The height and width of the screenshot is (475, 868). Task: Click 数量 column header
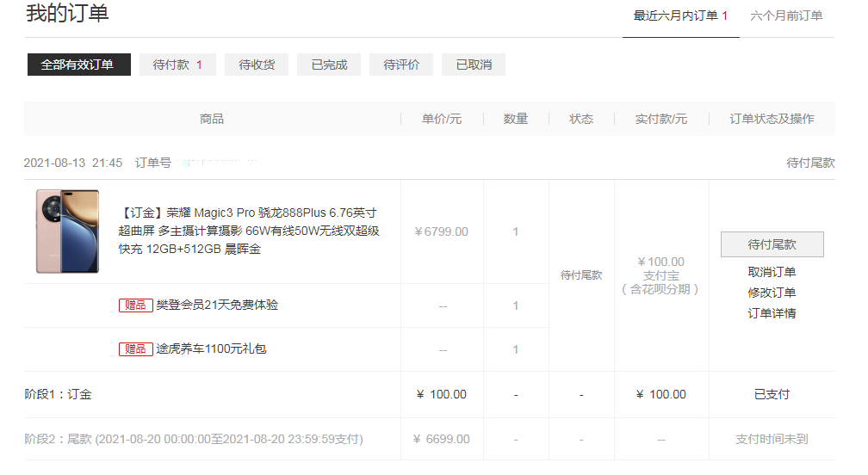click(x=515, y=119)
